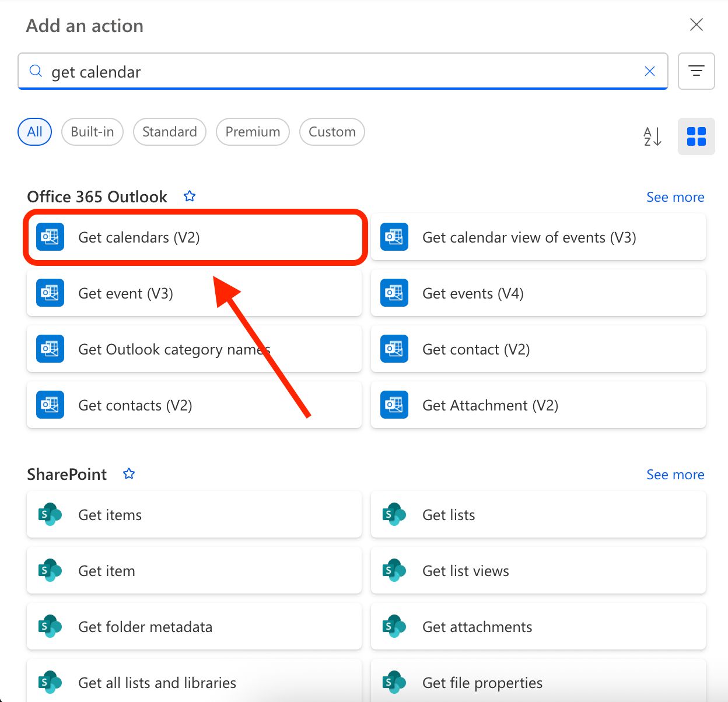Click Outlook icon next to Get Attachment (V2)
The width and height of the screenshot is (728, 702).
click(394, 405)
